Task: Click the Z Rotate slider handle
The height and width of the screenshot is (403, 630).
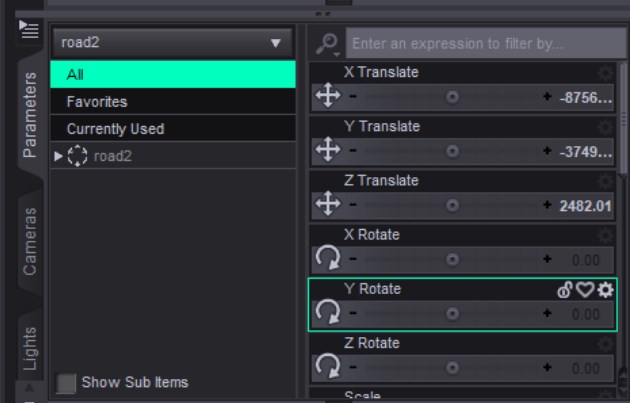Action: (452, 368)
